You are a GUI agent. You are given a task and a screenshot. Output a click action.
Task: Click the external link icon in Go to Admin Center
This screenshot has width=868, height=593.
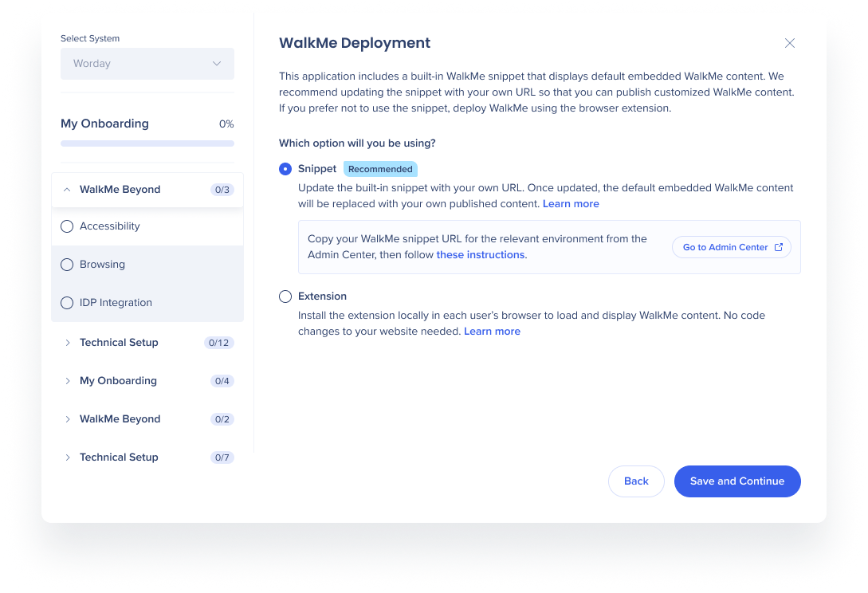(x=778, y=247)
